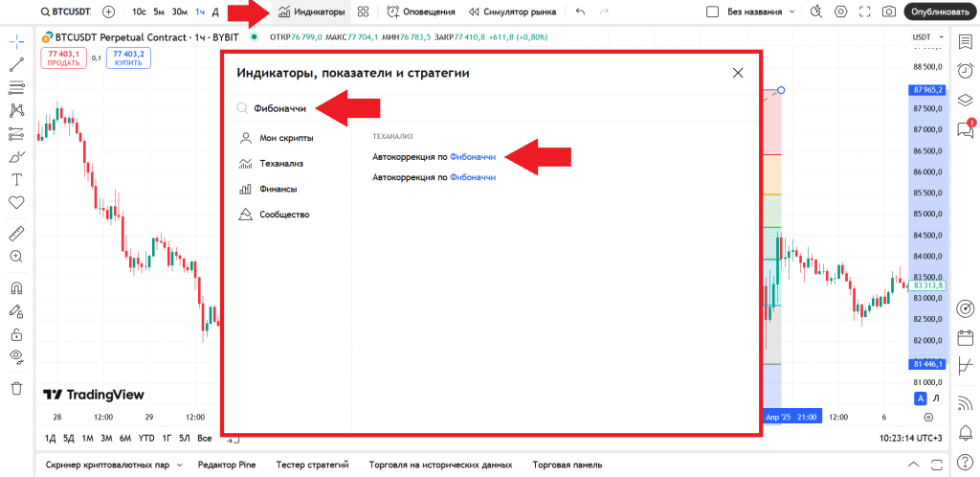Open the Индикаторы button
Screen dimensions: 980x477
(312, 11)
